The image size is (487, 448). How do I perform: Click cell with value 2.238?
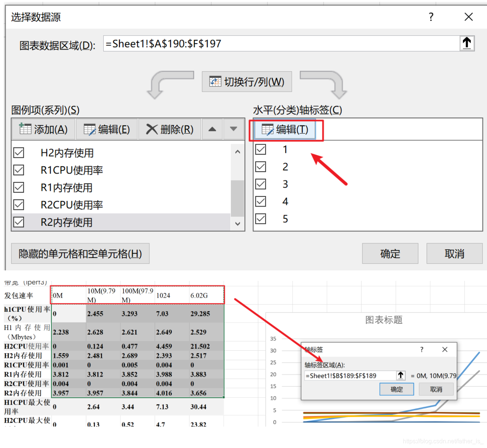pyautogui.click(x=69, y=332)
